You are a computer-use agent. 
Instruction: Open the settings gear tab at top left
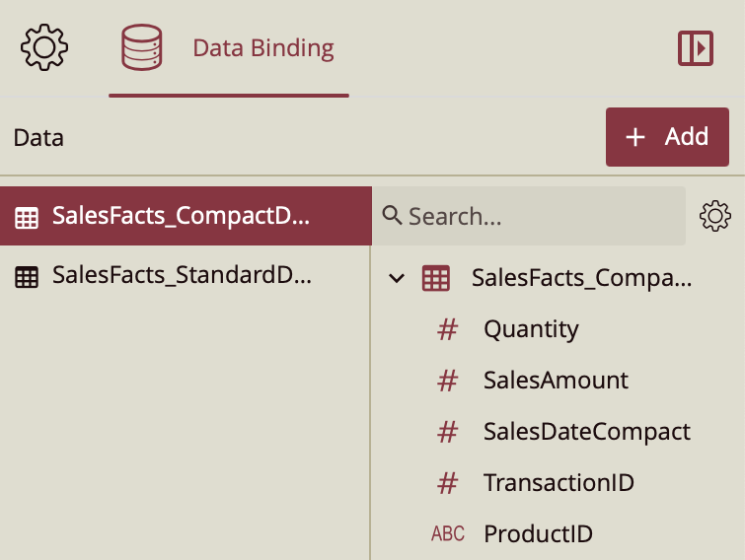[43, 48]
